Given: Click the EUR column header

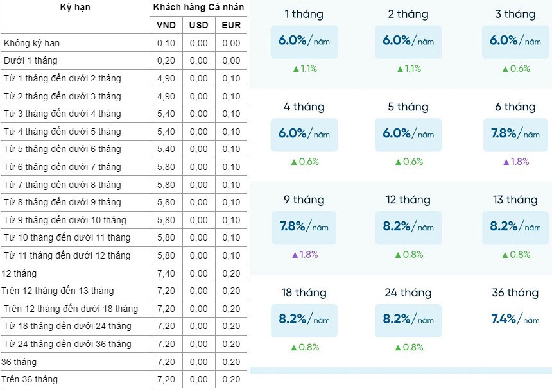Looking at the screenshot, I should click(x=231, y=25).
